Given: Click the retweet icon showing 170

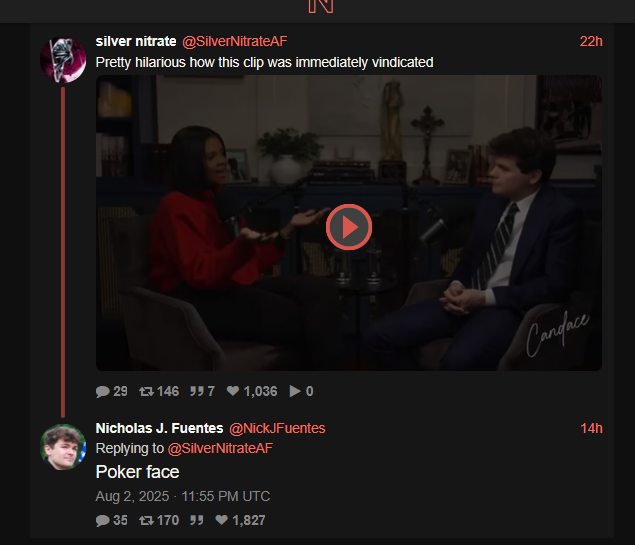Looking at the screenshot, I should 146,520.
